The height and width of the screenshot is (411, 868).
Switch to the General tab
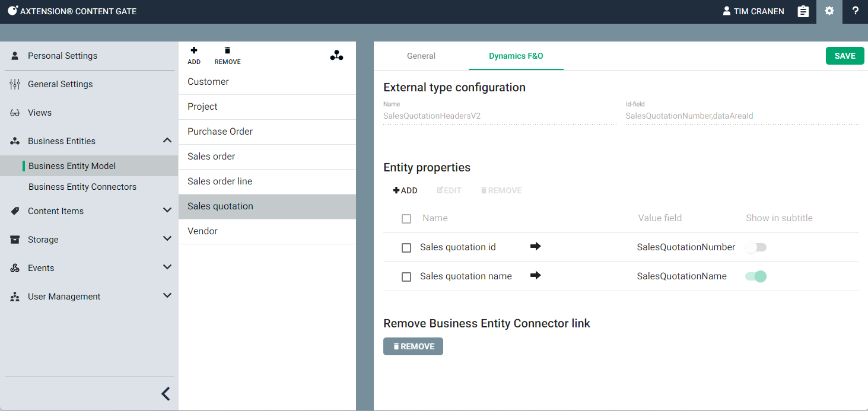click(421, 56)
